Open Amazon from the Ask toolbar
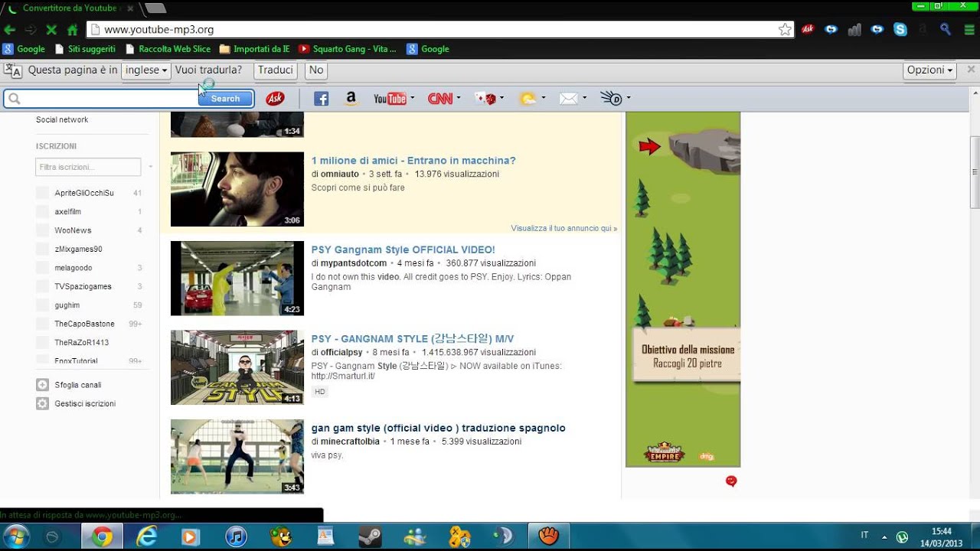This screenshot has height=551, width=980. [351, 99]
